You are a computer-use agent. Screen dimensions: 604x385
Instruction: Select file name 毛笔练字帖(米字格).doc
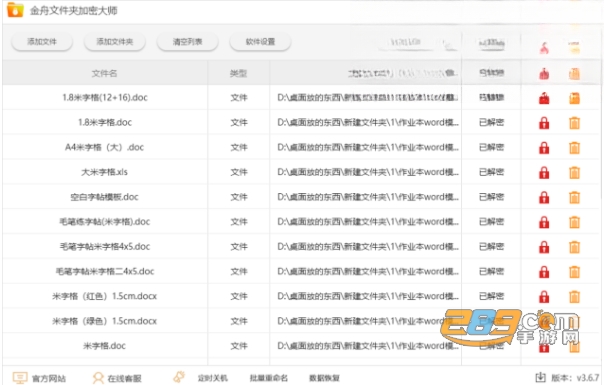(x=104, y=222)
